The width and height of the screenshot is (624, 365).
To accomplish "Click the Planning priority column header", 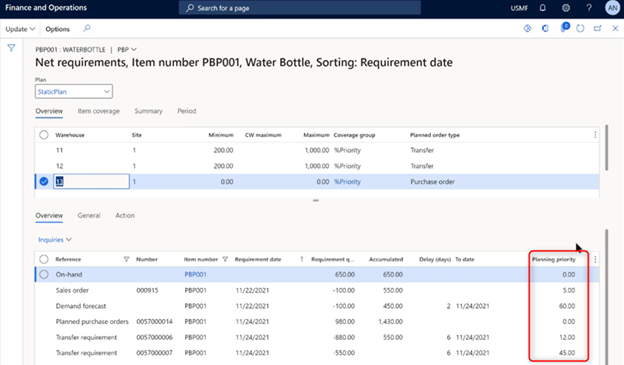I will (x=554, y=259).
